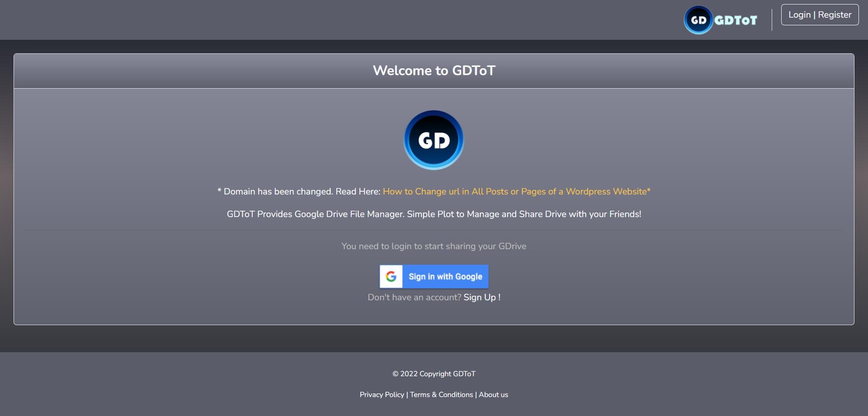
Task: Open the Login | Register button
Action: pos(820,15)
